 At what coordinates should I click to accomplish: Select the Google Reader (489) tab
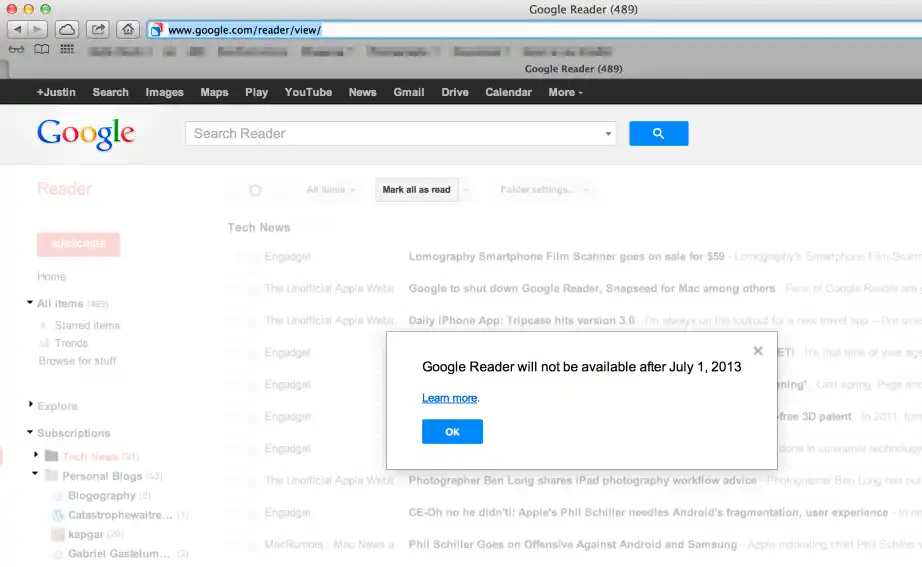(573, 69)
